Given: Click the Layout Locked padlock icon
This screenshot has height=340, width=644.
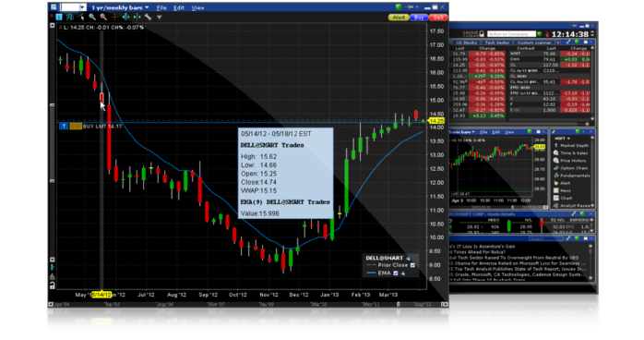Looking at the screenshot, I should [x=482, y=33].
